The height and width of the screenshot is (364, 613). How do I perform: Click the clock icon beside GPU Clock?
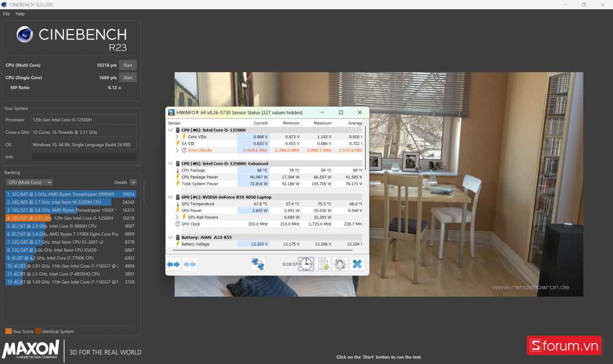click(178, 224)
